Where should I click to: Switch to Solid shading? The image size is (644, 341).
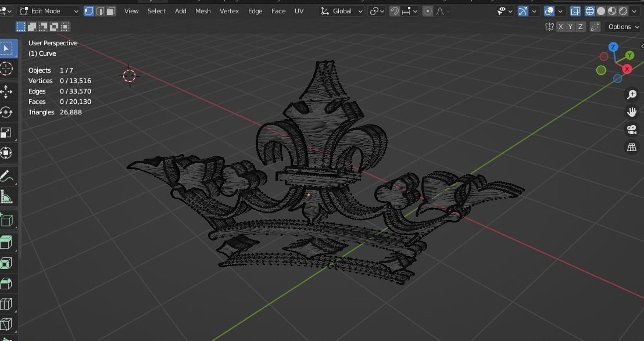tap(601, 11)
